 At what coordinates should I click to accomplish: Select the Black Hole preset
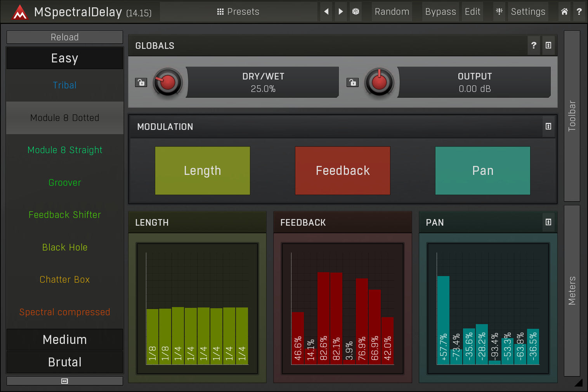coord(64,247)
